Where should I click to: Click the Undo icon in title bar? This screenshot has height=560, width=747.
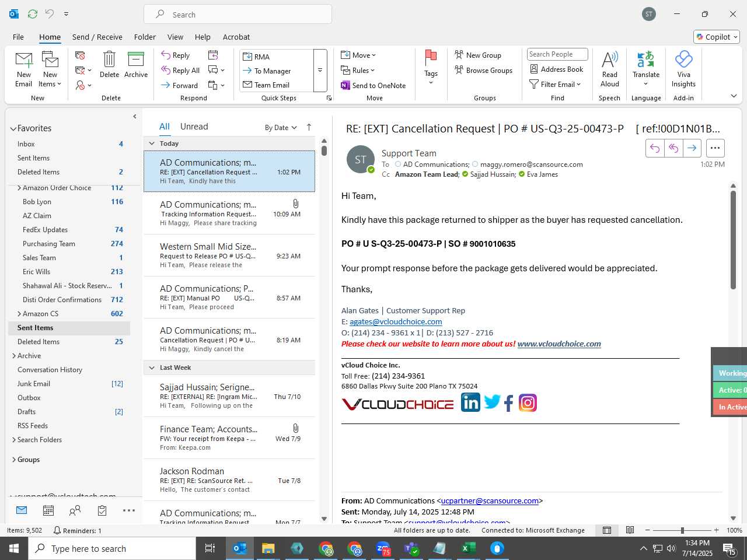click(x=50, y=14)
